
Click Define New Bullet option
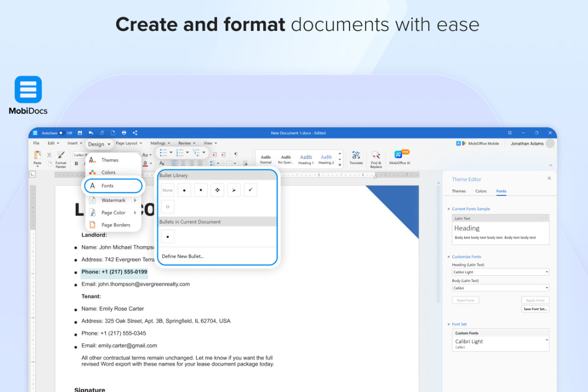tap(183, 256)
